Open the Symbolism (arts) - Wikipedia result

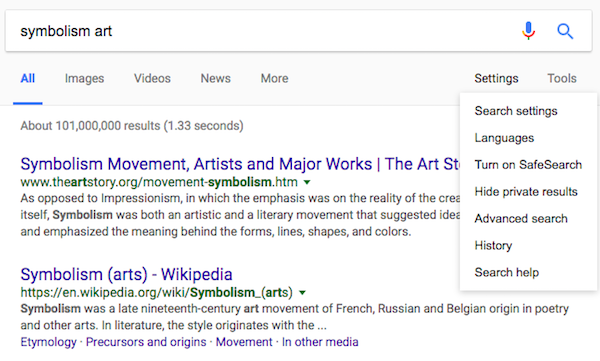coord(126,274)
